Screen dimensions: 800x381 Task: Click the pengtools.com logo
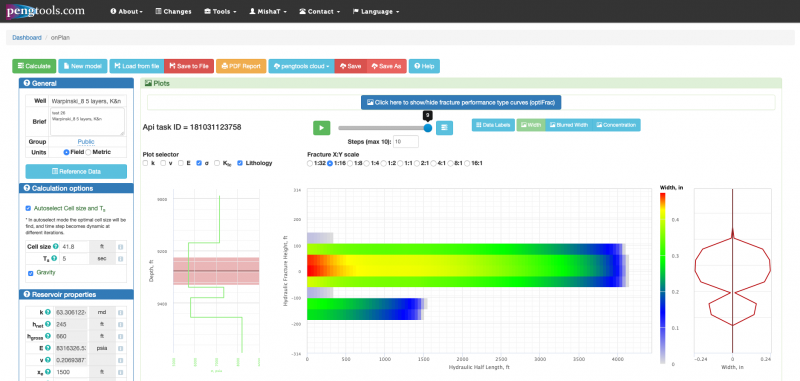tap(45, 11)
